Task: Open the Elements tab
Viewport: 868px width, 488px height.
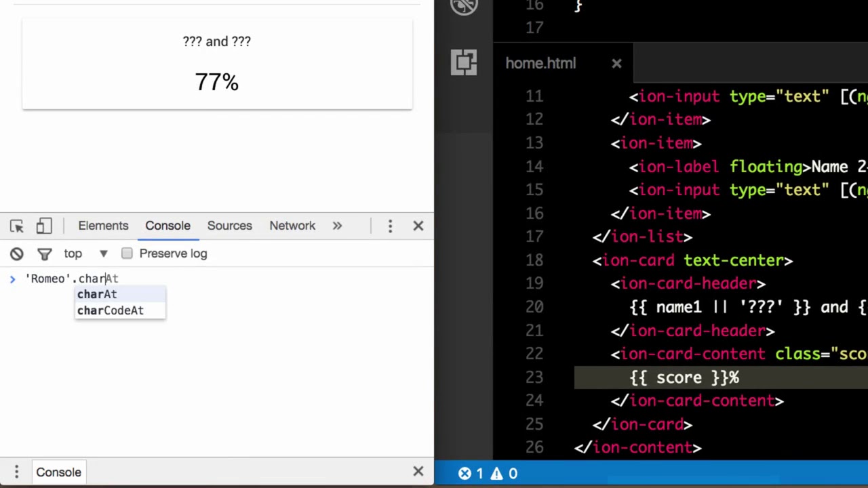Action: pos(103,226)
